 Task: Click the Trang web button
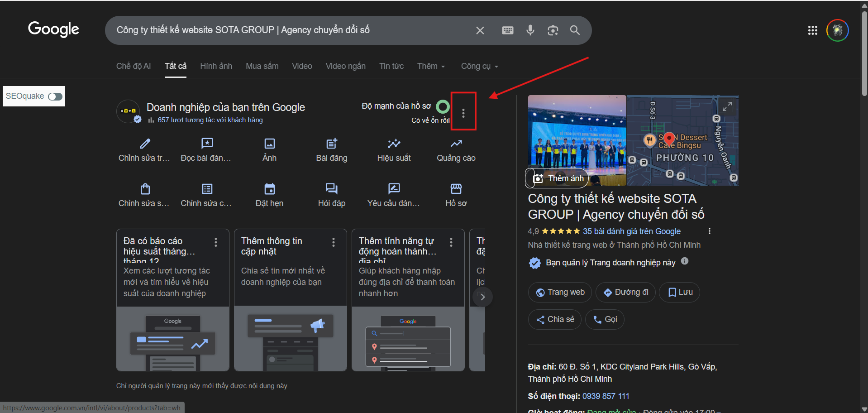tap(559, 292)
